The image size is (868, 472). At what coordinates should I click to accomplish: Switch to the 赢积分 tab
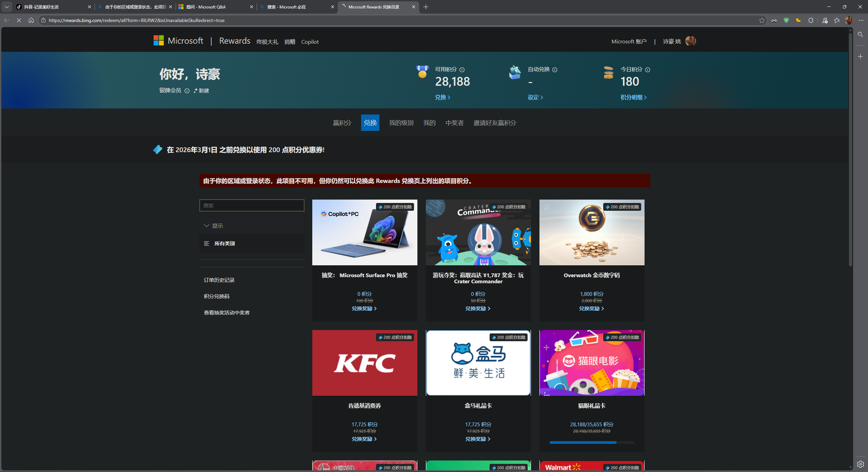tap(342, 123)
